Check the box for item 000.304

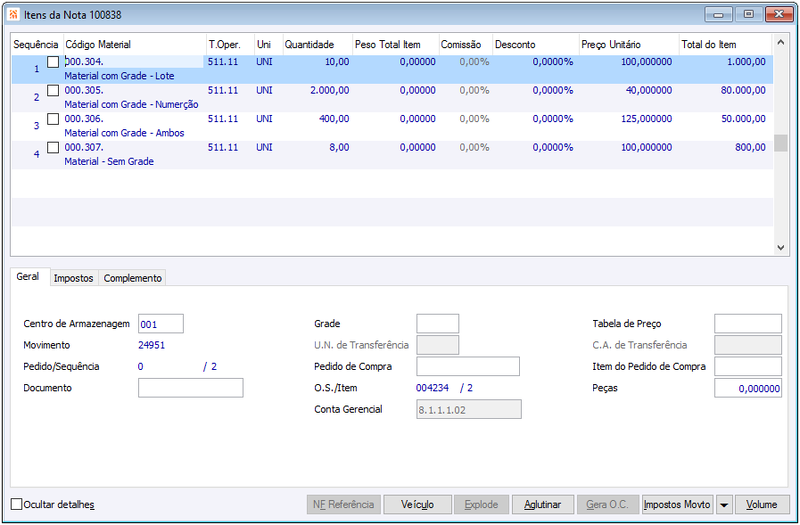(x=53, y=62)
